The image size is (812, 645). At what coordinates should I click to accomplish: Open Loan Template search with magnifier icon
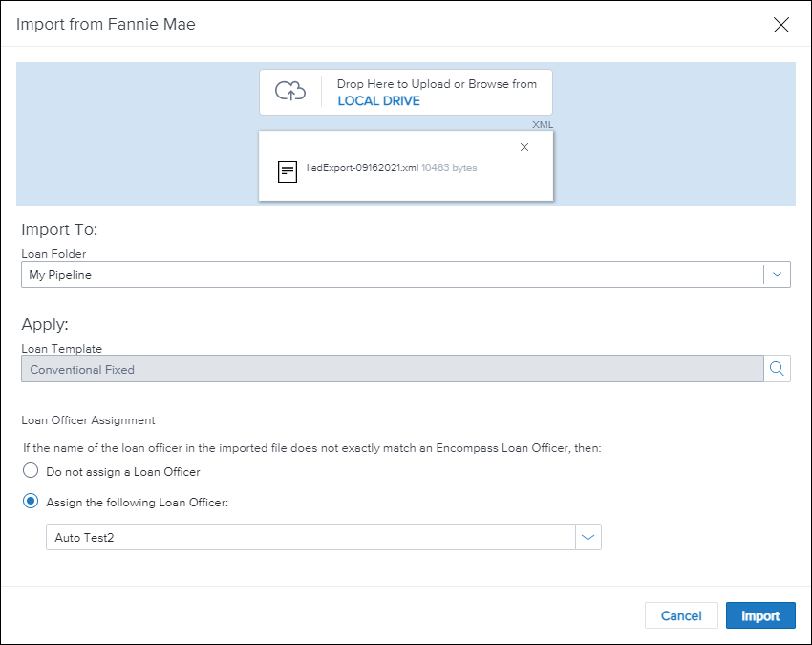[x=777, y=369]
